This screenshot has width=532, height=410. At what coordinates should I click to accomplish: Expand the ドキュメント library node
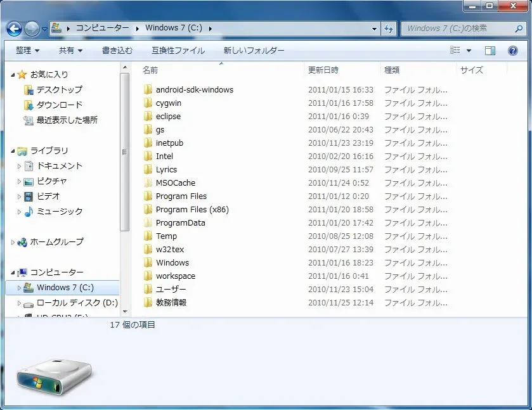20,166
